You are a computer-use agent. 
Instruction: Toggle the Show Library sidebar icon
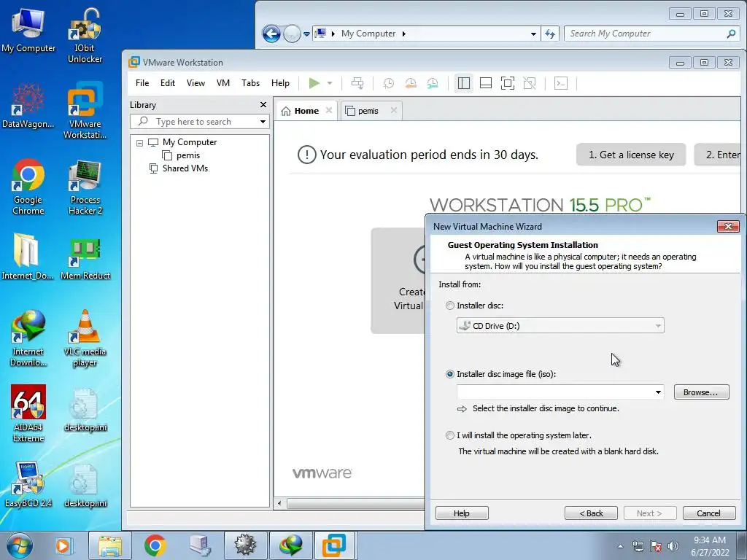pyautogui.click(x=463, y=83)
